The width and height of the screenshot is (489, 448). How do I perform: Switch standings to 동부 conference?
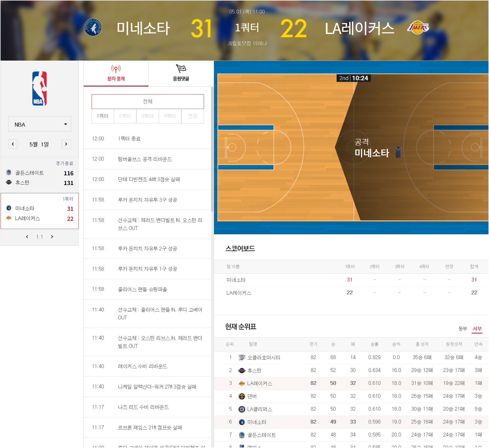[x=463, y=328]
